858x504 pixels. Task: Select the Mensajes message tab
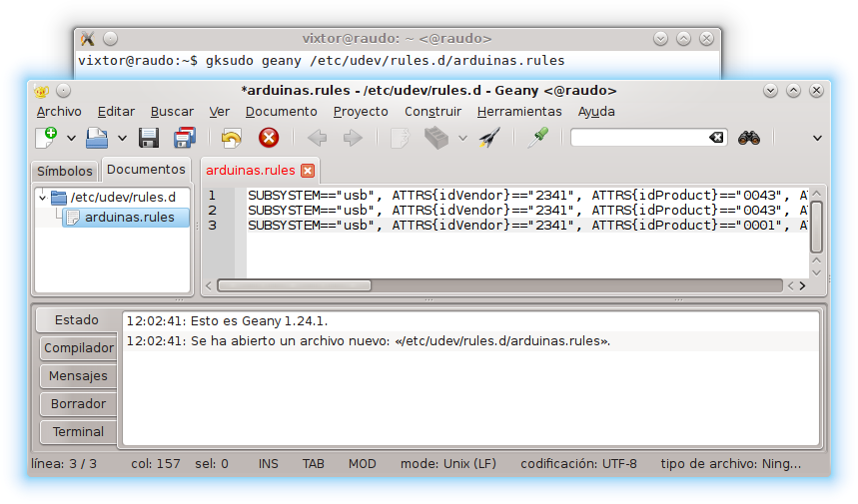click(x=78, y=376)
